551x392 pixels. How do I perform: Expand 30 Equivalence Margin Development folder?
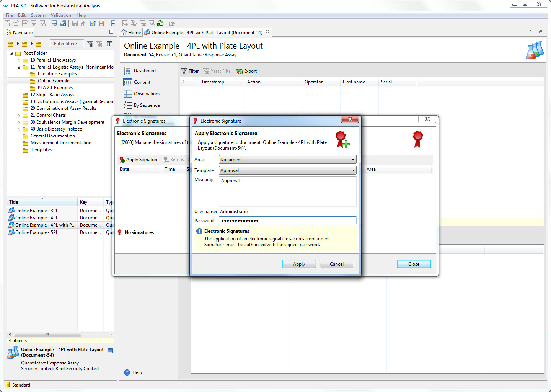pyautogui.click(x=19, y=122)
